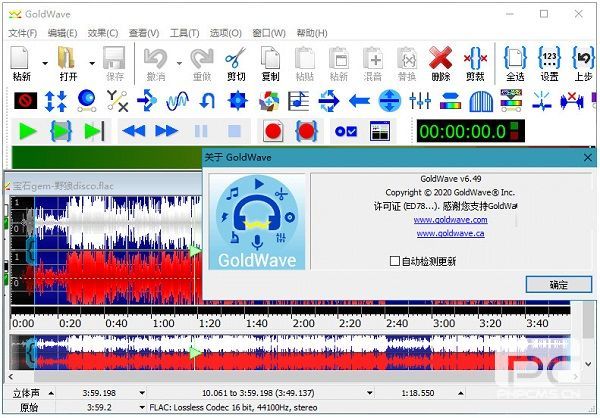Expand the dropdown arrow next to 撤消

[x=179, y=63]
